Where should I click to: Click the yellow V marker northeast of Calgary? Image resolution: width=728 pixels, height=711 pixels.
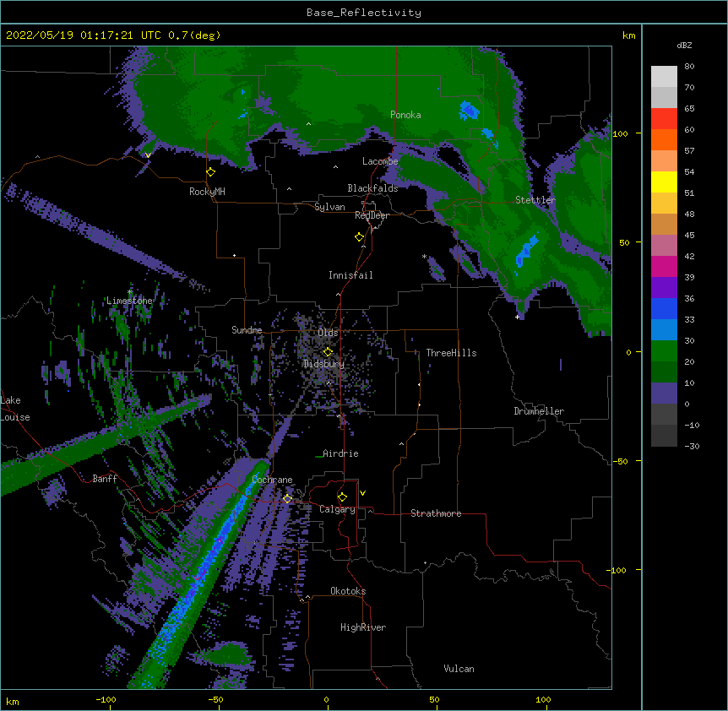click(362, 493)
